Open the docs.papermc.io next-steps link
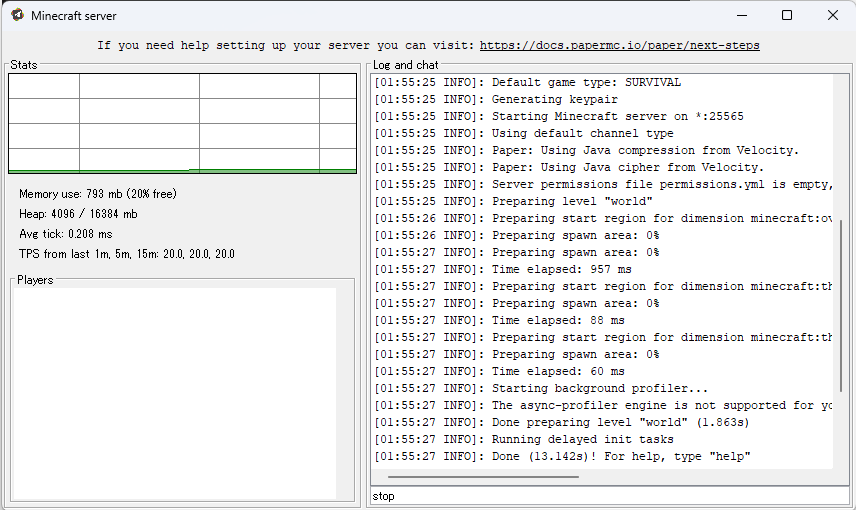This screenshot has height=510, width=856. (620, 45)
